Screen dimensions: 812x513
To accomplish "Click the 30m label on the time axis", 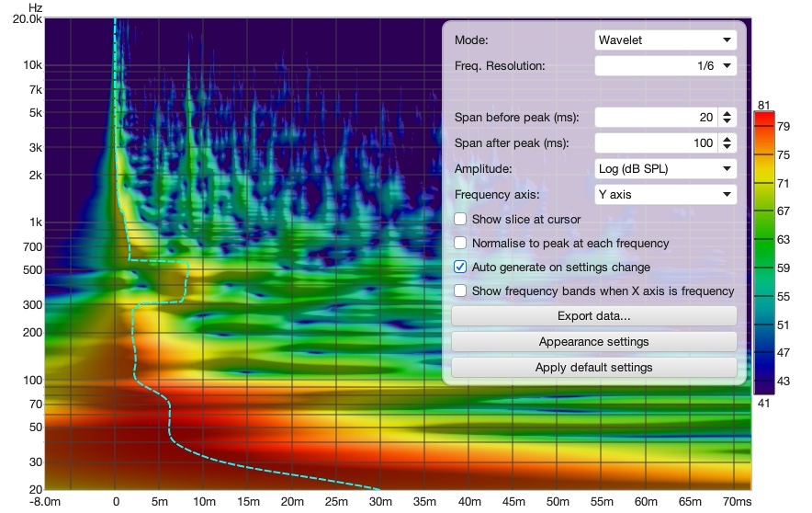I will tap(380, 502).
